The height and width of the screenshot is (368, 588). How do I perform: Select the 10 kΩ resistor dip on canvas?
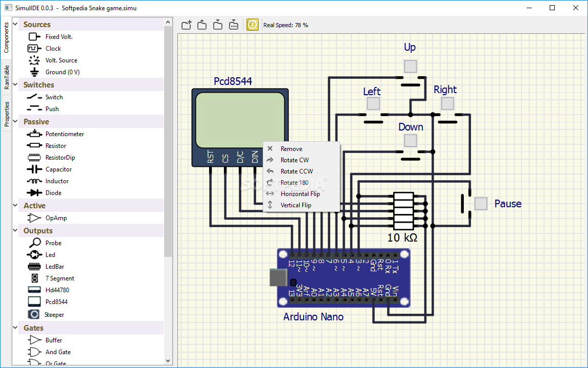click(x=403, y=211)
